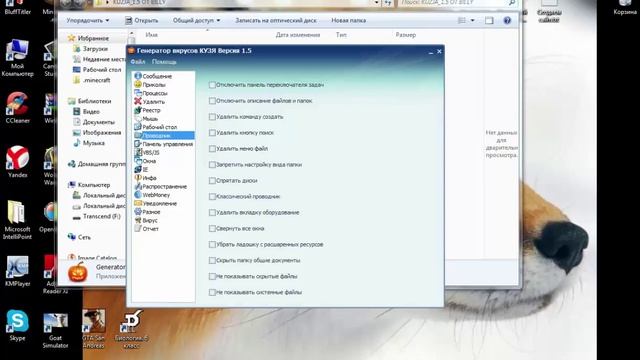Select the Уведомление envelope category

click(x=156, y=203)
